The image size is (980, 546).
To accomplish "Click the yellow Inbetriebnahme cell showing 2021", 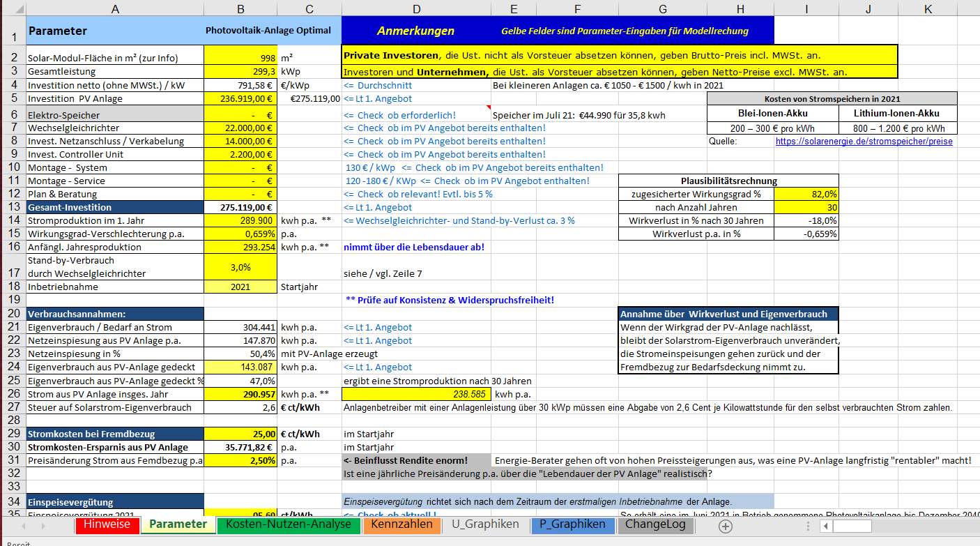I will pyautogui.click(x=240, y=287).
